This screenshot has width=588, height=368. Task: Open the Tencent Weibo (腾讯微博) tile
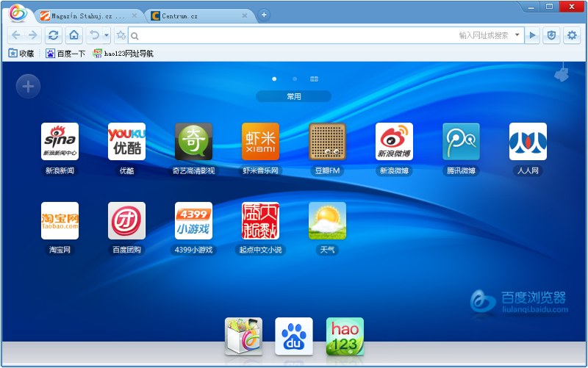462,142
